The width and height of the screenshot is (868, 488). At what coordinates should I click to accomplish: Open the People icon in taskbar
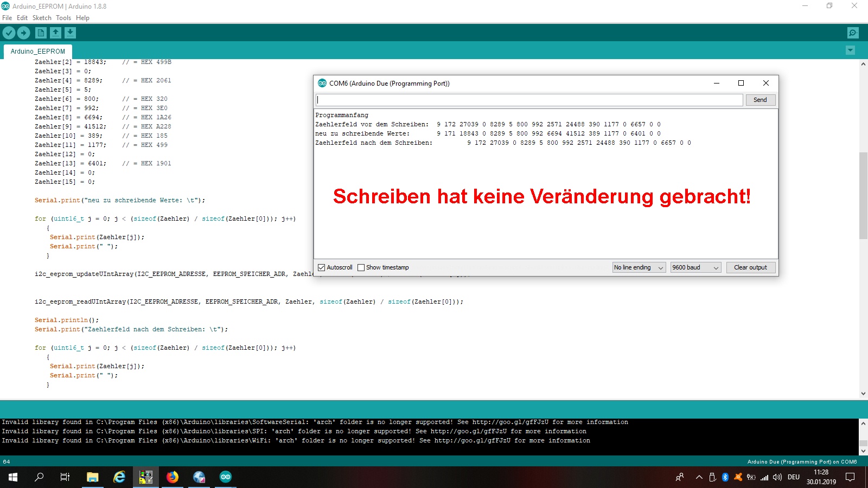click(x=679, y=477)
